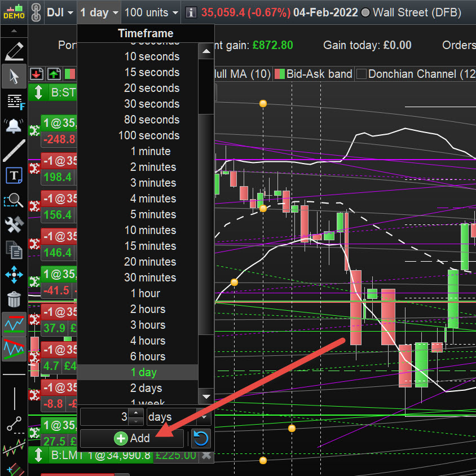Choose 30 seconds timeframe
This screenshot has height=476, width=476.
pyautogui.click(x=138, y=104)
